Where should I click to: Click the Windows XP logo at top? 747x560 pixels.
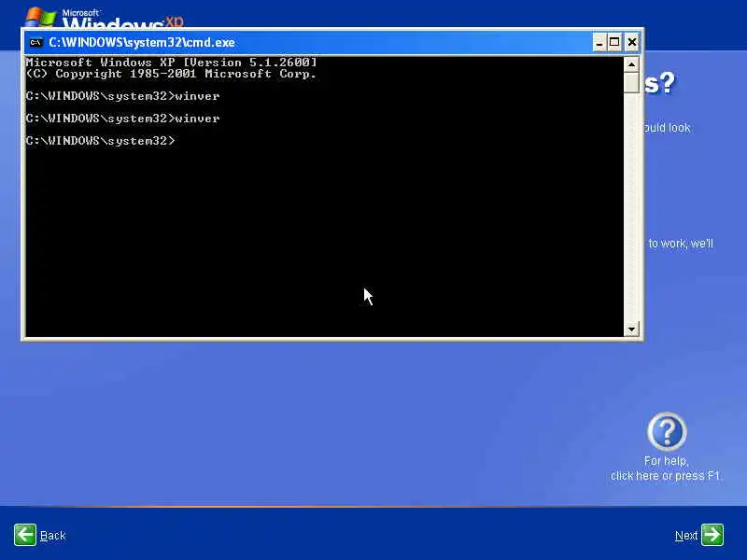(x=104, y=18)
